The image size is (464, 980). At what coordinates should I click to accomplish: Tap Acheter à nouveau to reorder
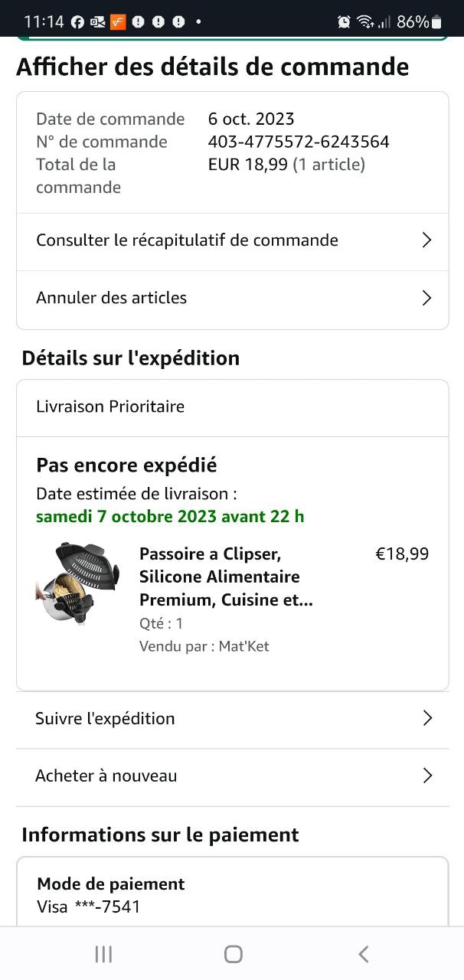point(106,776)
